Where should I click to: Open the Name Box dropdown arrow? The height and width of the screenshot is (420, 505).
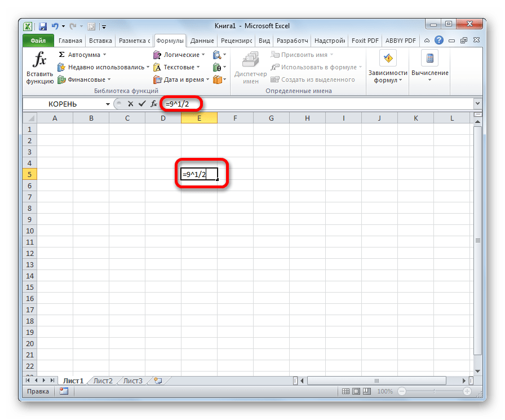point(108,104)
